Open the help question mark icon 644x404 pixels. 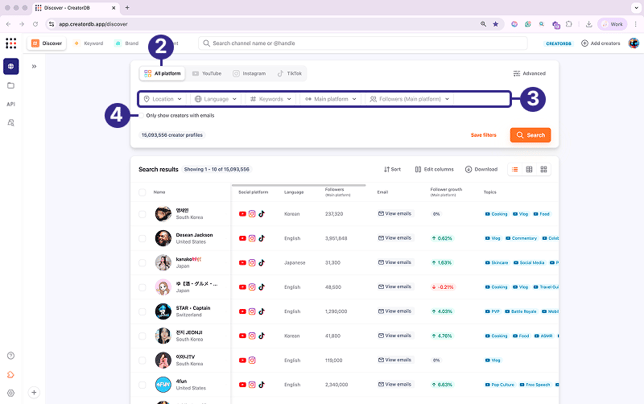11,356
